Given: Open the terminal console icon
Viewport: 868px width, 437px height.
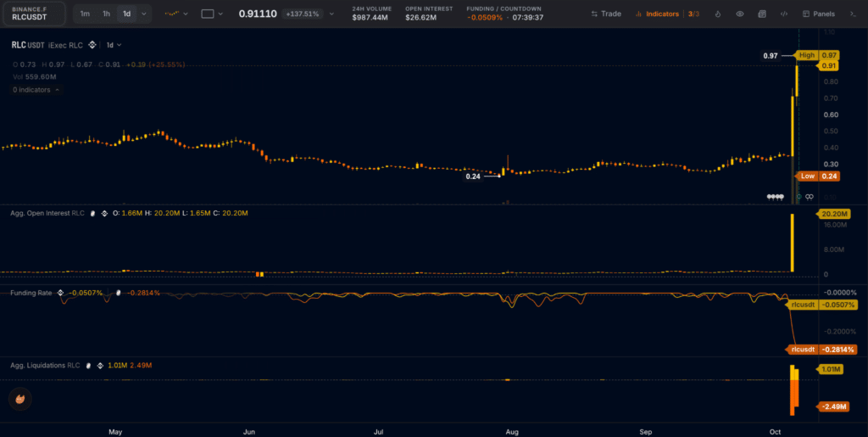Looking at the screenshot, I should 853,14.
